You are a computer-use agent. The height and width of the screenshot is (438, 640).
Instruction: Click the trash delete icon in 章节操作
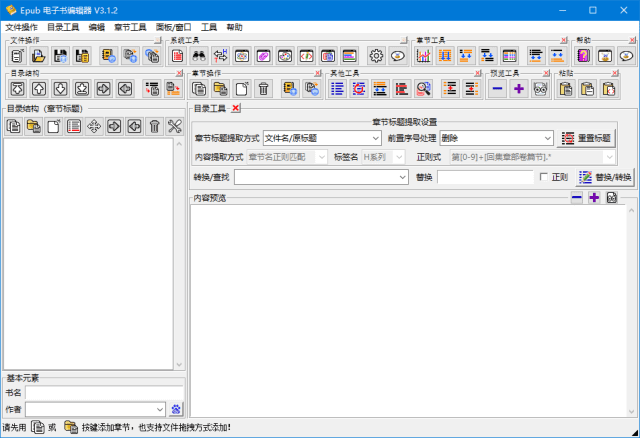coord(263,89)
